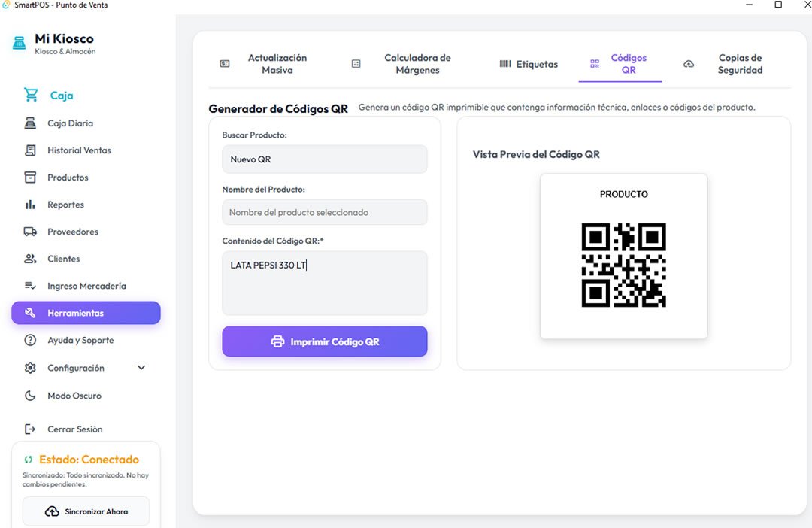This screenshot has height=528, width=812.
Task: Select the Productos box icon
Action: click(x=30, y=178)
